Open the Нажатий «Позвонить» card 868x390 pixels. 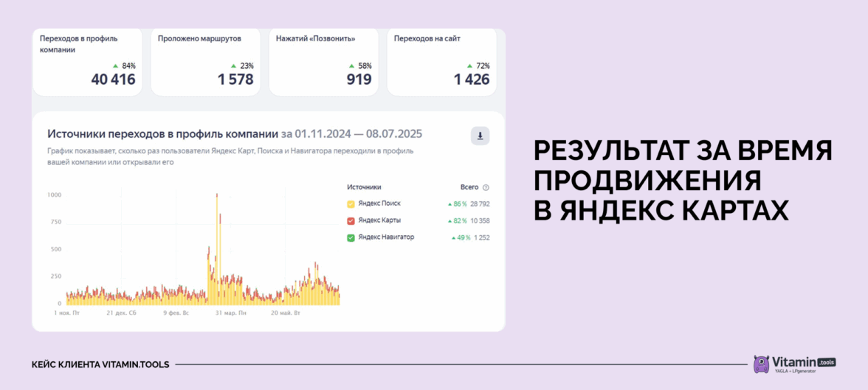click(x=323, y=62)
